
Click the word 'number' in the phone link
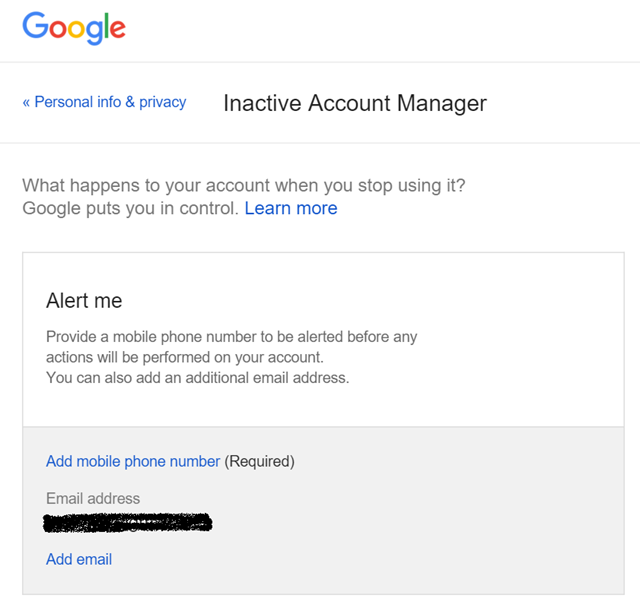coord(195,461)
